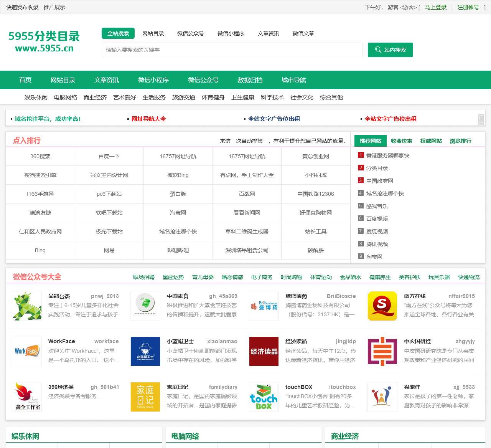Click 推广展示 in the top bar
This screenshot has height=448, width=491.
click(x=54, y=7)
